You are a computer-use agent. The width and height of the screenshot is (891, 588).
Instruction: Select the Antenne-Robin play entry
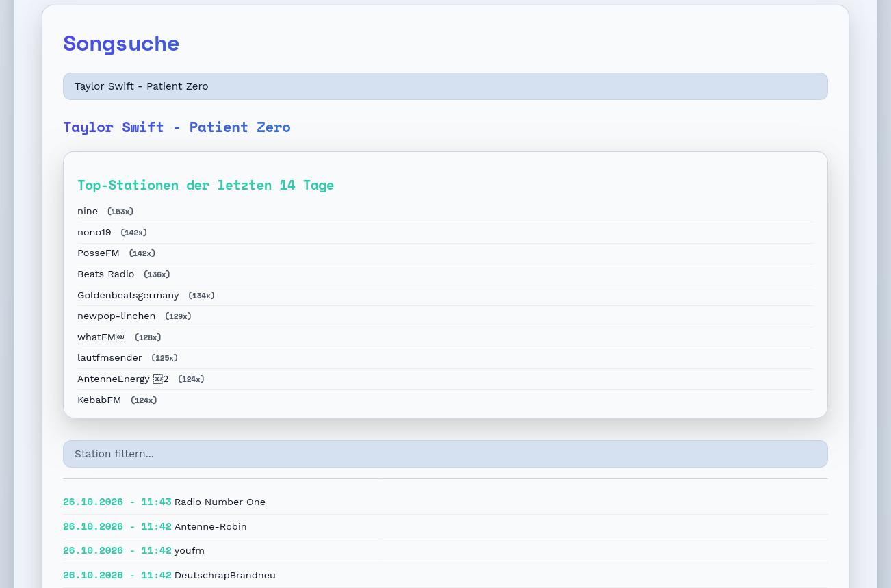445,526
